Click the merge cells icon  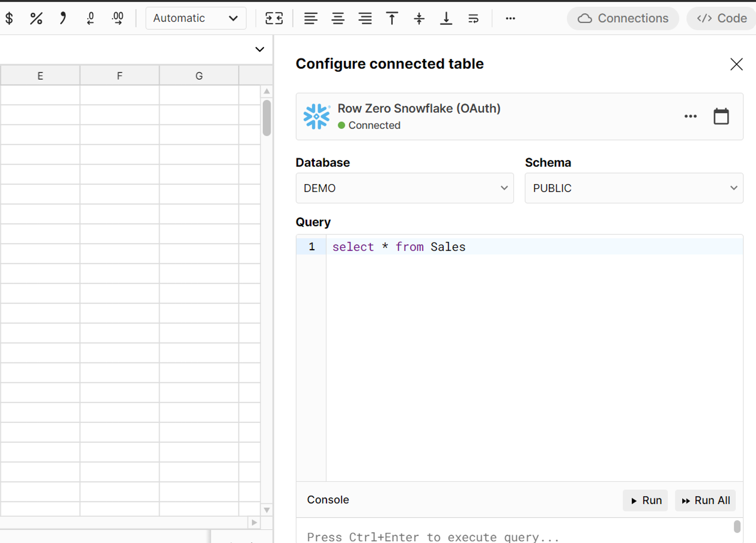[x=274, y=18]
